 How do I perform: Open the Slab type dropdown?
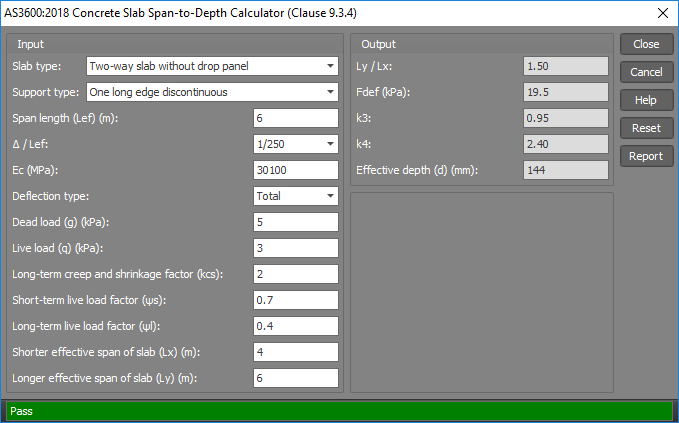(x=212, y=66)
